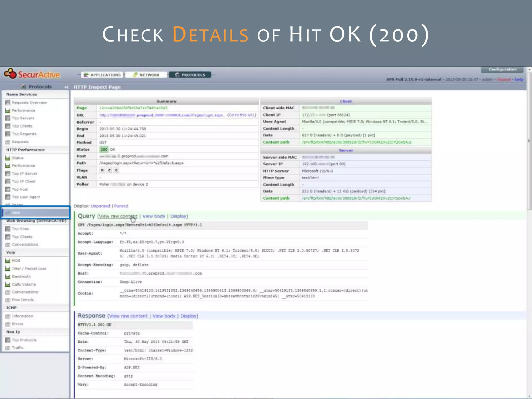Click the Keep-Alive Connection value
Image resolution: width=532 pixels, height=399 pixels.
(131, 282)
